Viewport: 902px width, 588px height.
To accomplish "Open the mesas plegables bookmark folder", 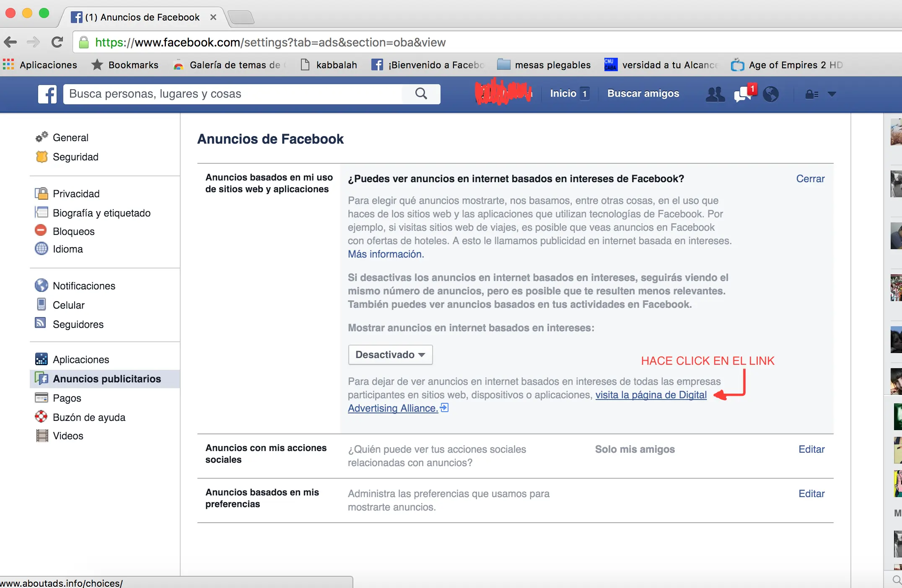I will (544, 65).
